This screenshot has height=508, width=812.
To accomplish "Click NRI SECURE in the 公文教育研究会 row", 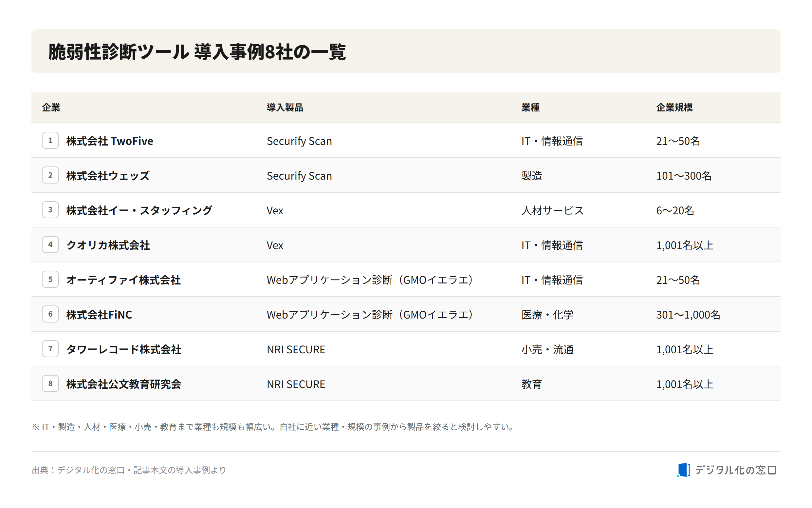I will (296, 384).
